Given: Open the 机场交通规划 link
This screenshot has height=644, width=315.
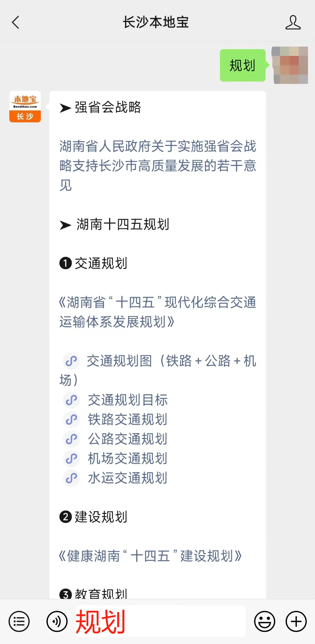Looking at the screenshot, I should [x=127, y=458].
